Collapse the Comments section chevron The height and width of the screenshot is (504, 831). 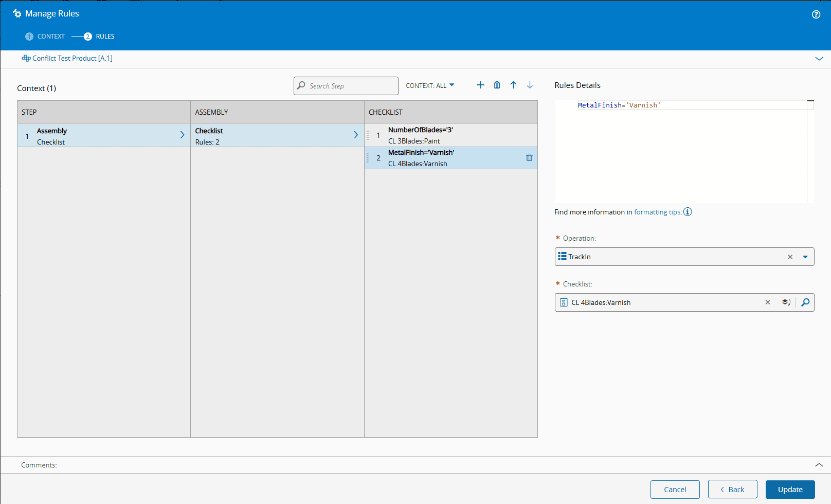pyautogui.click(x=819, y=464)
